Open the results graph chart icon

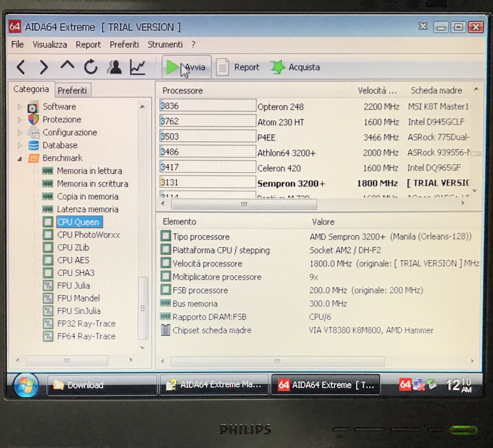138,67
